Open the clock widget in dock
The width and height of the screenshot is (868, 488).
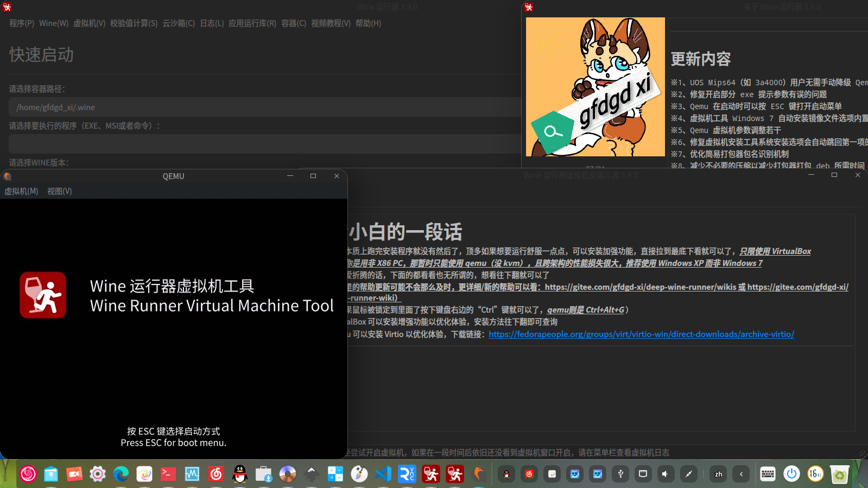[x=815, y=474]
